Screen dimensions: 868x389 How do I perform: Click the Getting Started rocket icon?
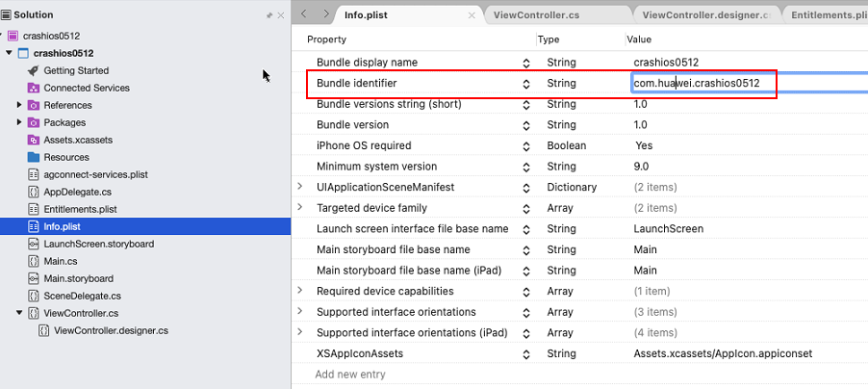34,70
